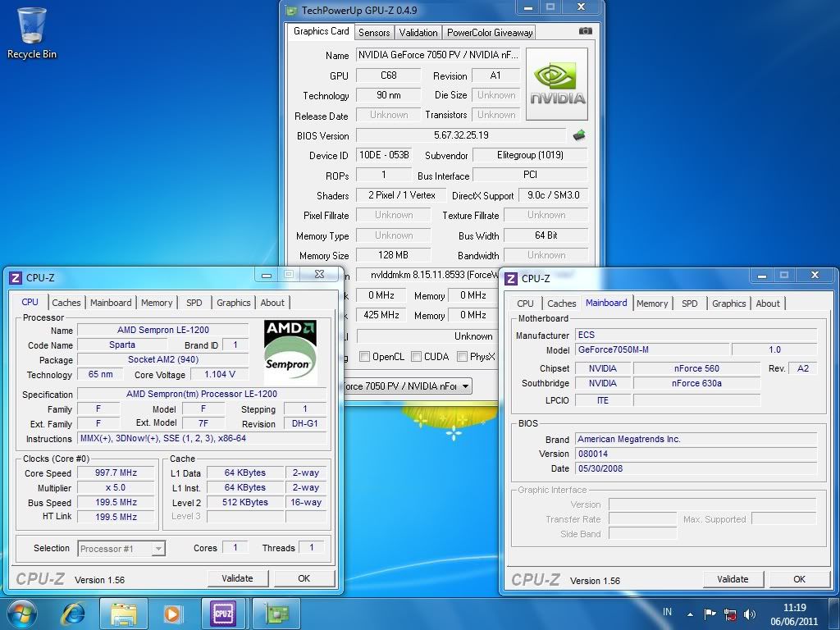Click the Subvendor value Elitegroup (1019)
The height and width of the screenshot is (630, 840).
click(x=531, y=155)
